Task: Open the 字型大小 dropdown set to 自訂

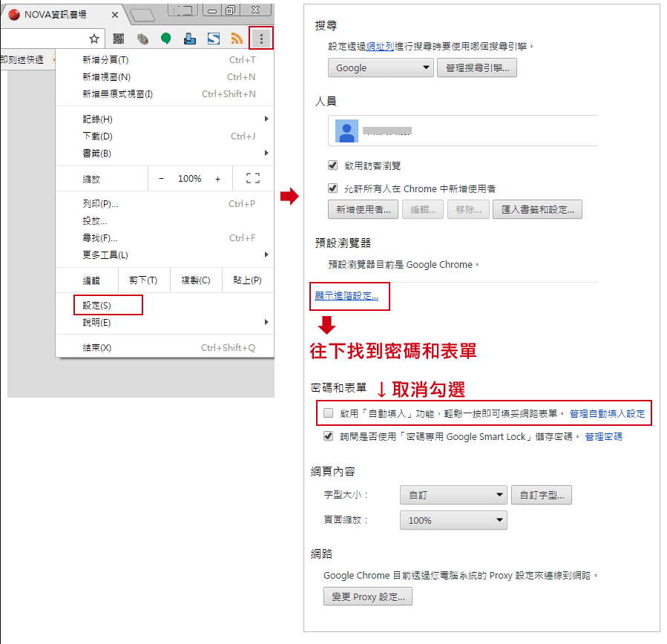Action: pos(453,495)
